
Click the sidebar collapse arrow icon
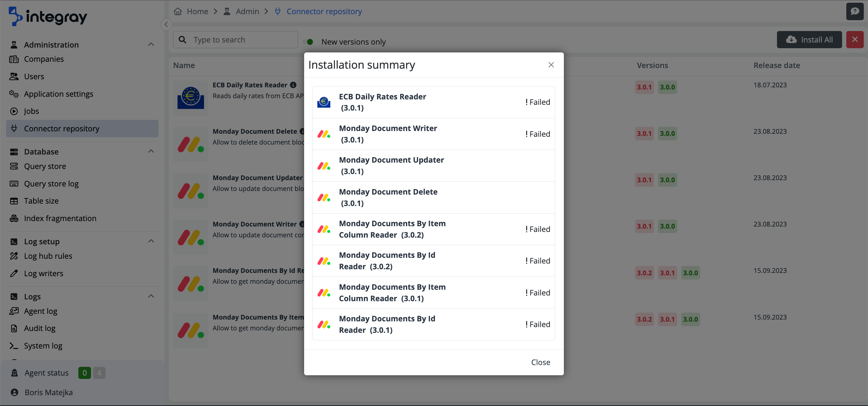[166, 25]
